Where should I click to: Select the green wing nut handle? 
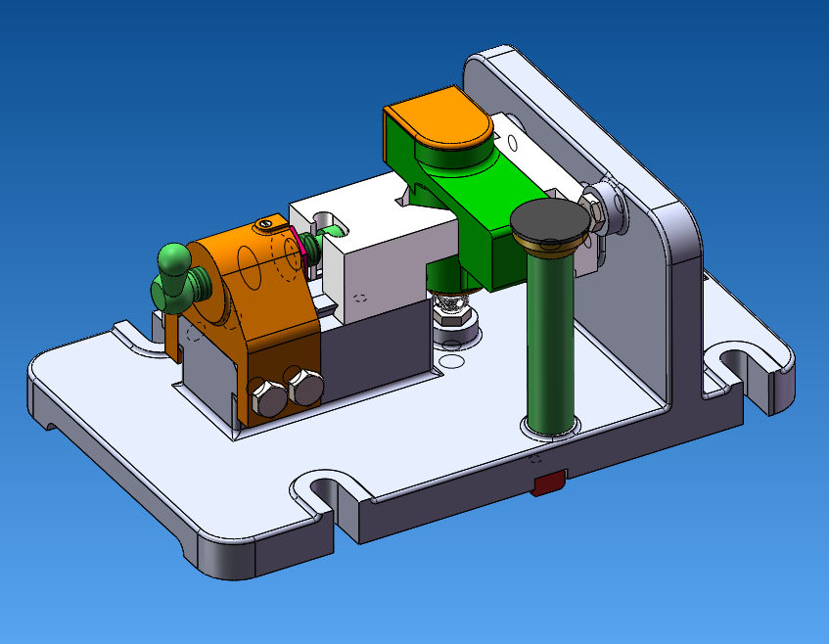(x=174, y=279)
